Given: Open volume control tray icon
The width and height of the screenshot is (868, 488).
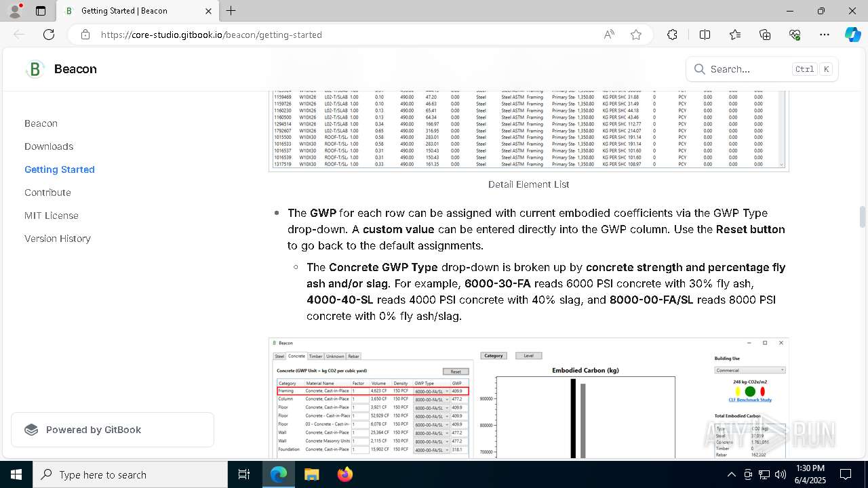Looking at the screenshot, I should [x=781, y=474].
